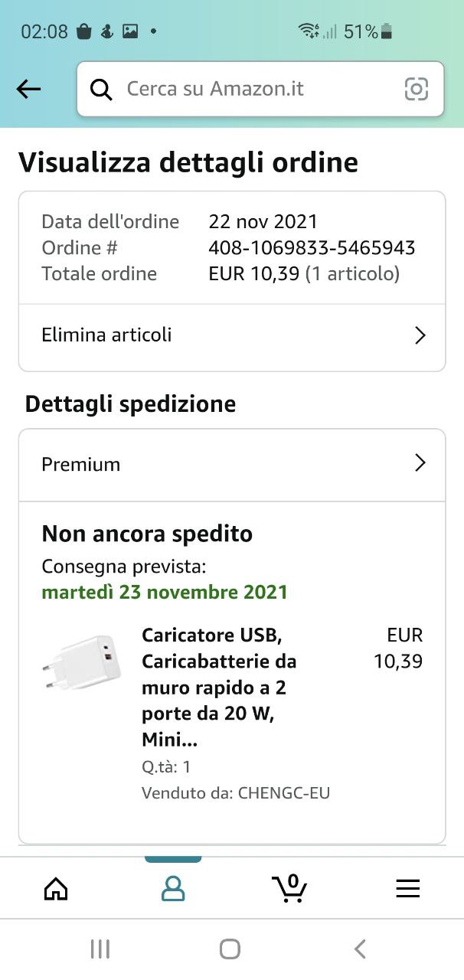Tap the seller name CHENGC-EU
The height and width of the screenshot is (980, 464).
[x=283, y=793]
